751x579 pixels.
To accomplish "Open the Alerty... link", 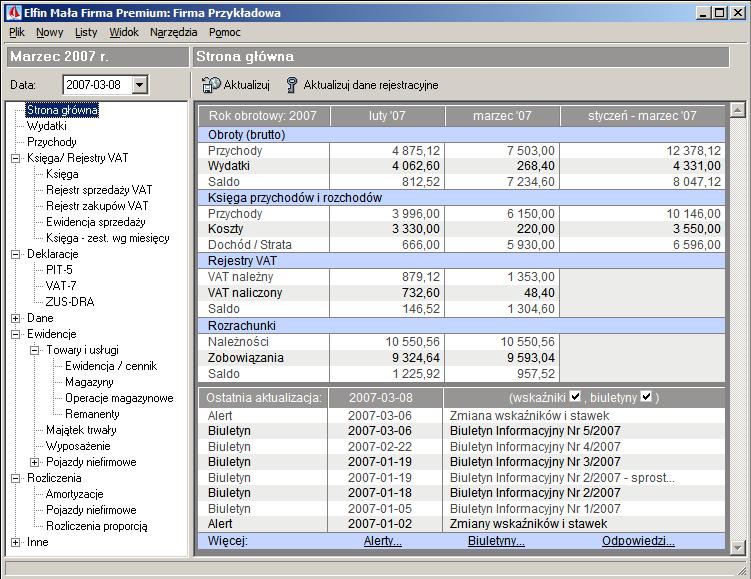I will 383,541.
